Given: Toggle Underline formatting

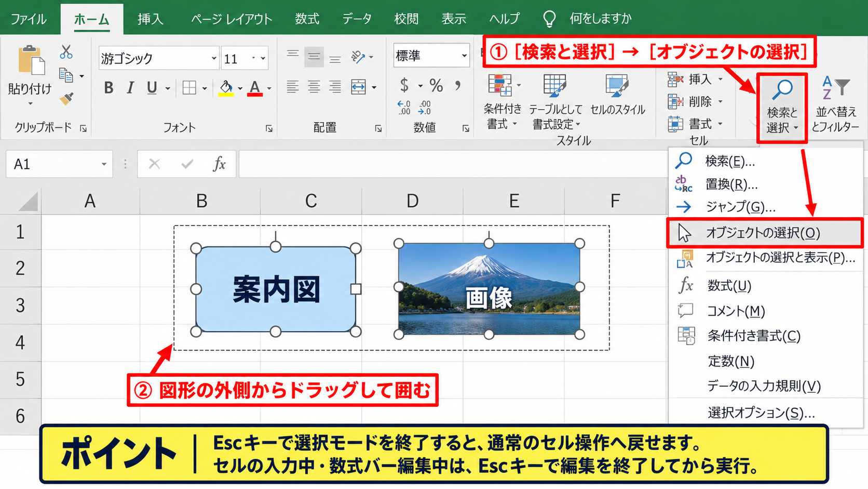Looking at the screenshot, I should click(x=152, y=88).
